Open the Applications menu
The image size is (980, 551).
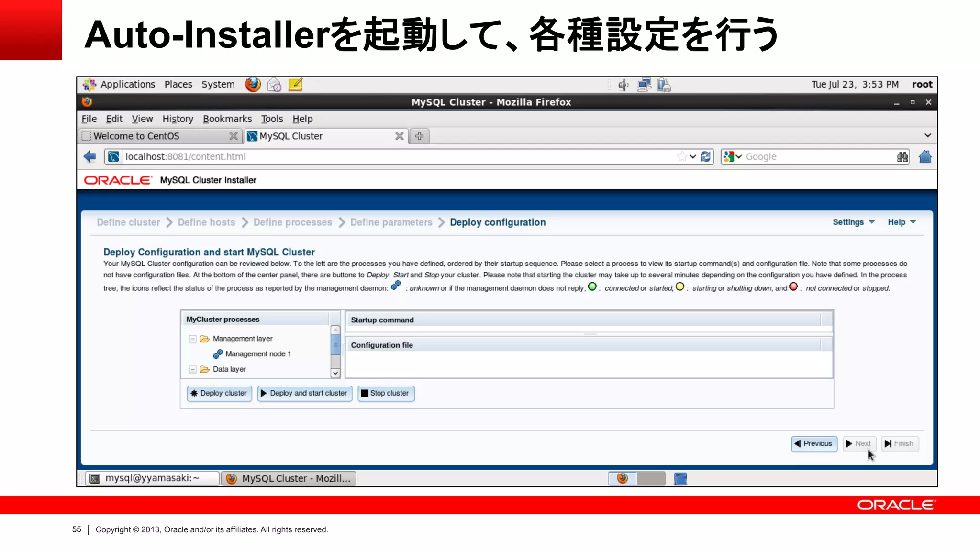coord(128,85)
